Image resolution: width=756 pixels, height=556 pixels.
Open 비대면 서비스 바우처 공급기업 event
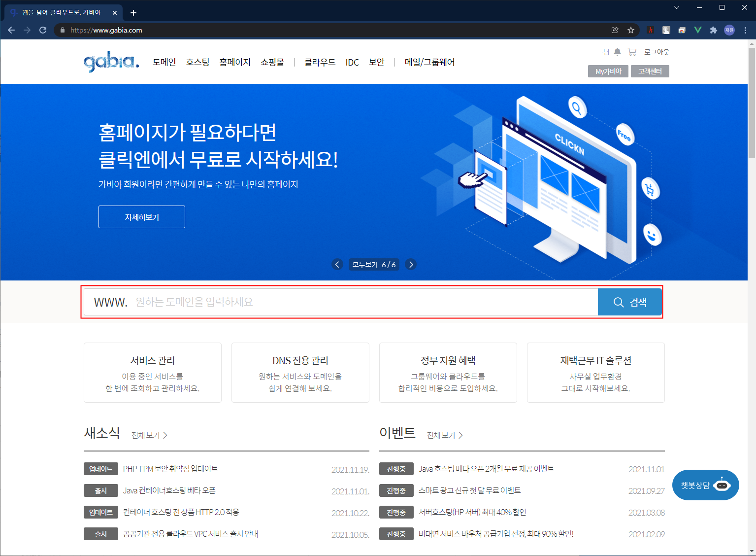tap(496, 534)
